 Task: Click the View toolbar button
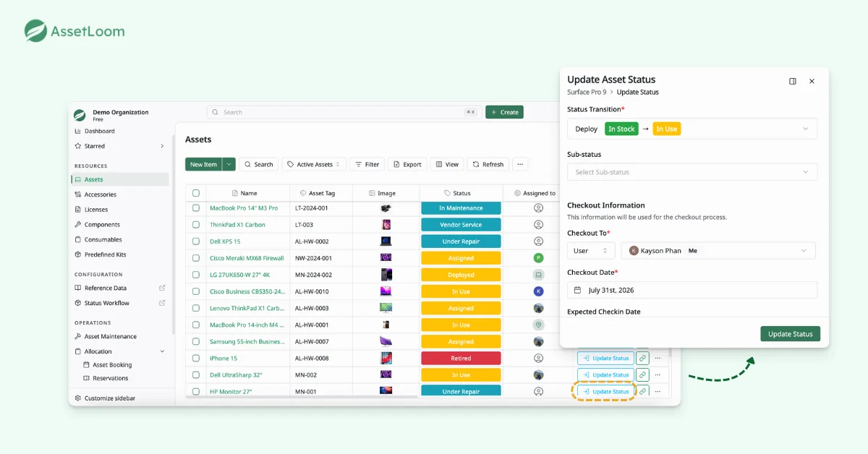click(446, 164)
